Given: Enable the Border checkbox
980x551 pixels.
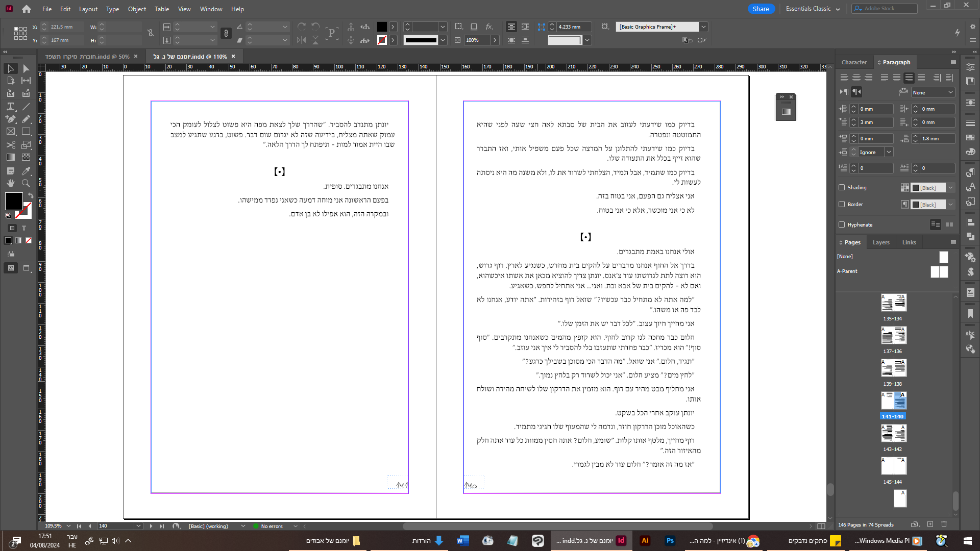Looking at the screenshot, I should 842,204.
